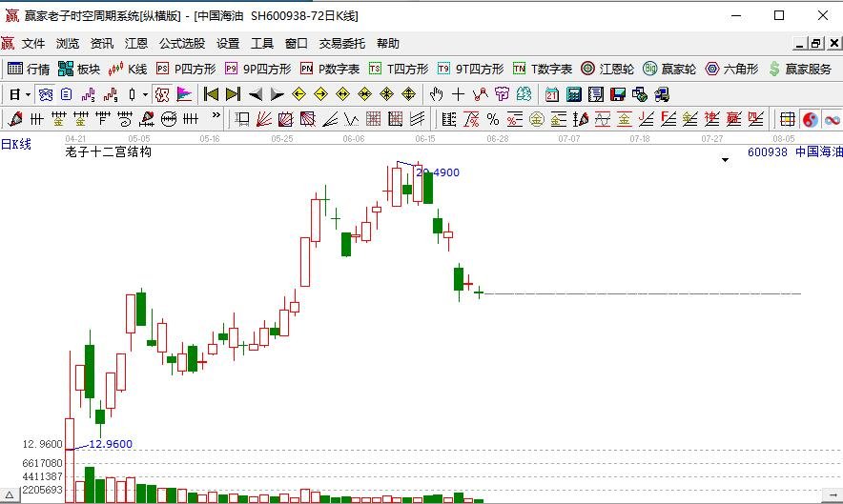
Task: Click the infinity loop icon
Action: coord(833,119)
